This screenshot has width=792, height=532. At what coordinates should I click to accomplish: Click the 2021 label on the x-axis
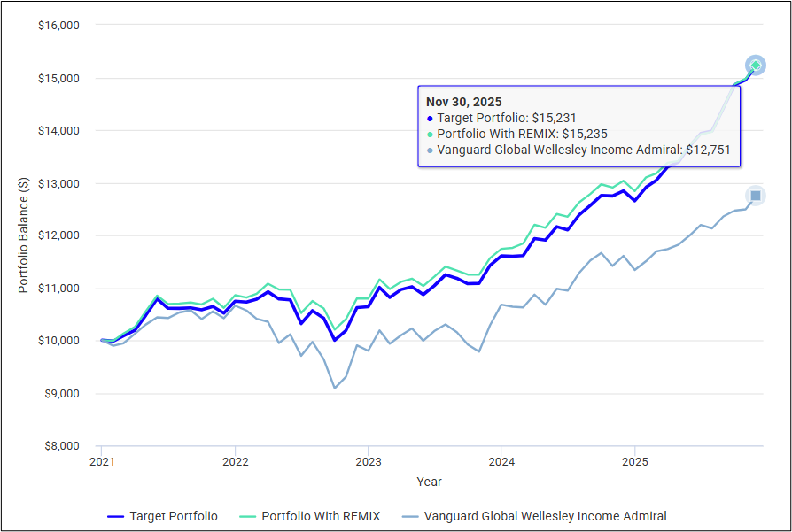click(x=102, y=462)
